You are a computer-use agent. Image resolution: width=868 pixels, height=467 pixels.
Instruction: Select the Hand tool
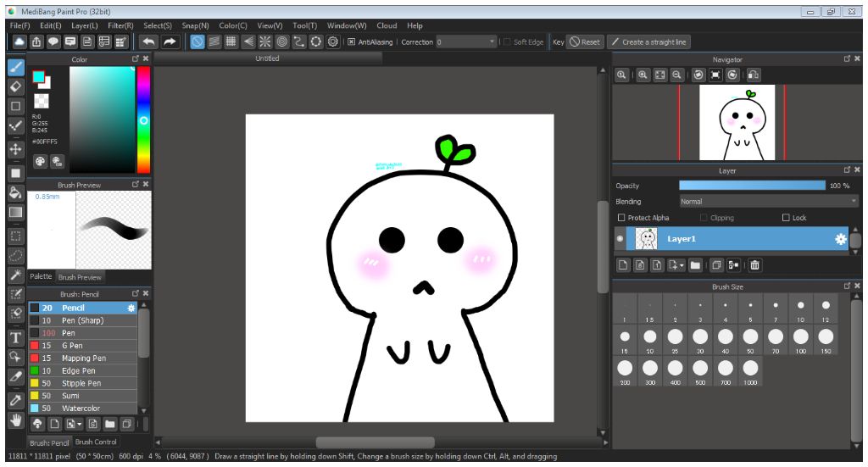coord(15,420)
